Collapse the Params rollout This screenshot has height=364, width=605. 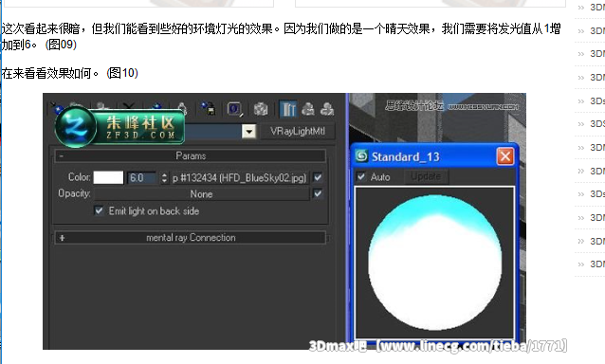pyautogui.click(x=191, y=155)
